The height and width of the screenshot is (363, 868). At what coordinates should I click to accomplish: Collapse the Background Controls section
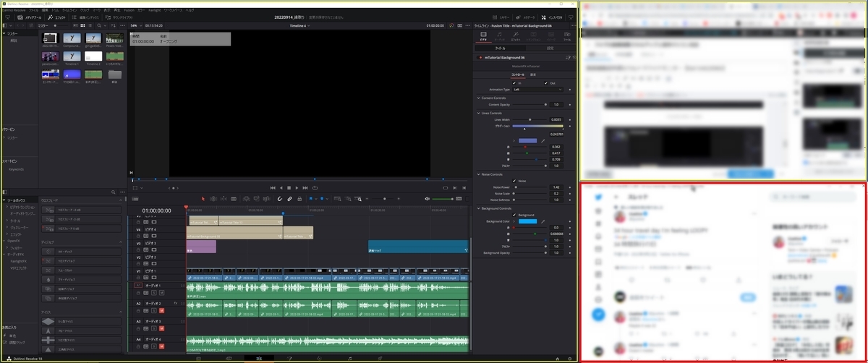[479, 208]
